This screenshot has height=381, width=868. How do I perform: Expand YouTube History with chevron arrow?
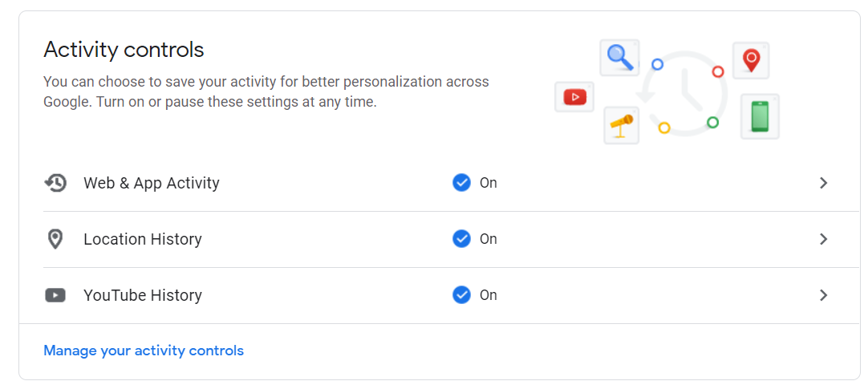[x=823, y=295]
